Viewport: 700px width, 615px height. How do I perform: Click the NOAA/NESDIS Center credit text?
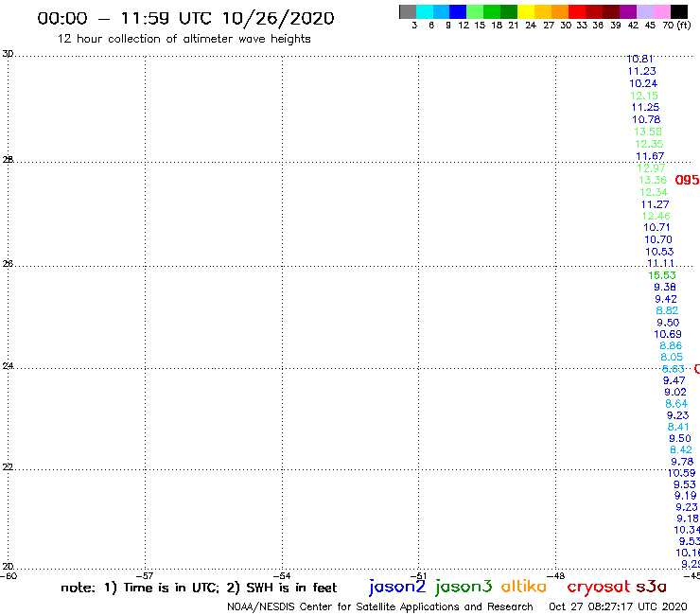[x=380, y=607]
